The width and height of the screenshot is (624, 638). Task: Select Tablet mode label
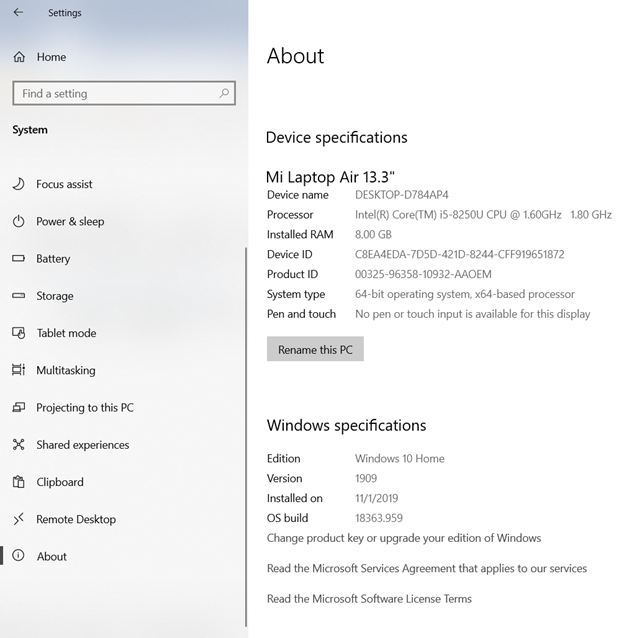(x=66, y=333)
